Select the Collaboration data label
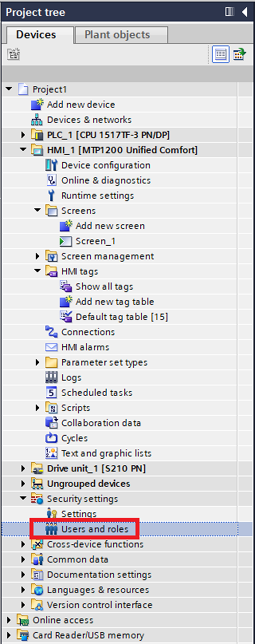This screenshot has width=255, height=644. pyautogui.click(x=101, y=423)
